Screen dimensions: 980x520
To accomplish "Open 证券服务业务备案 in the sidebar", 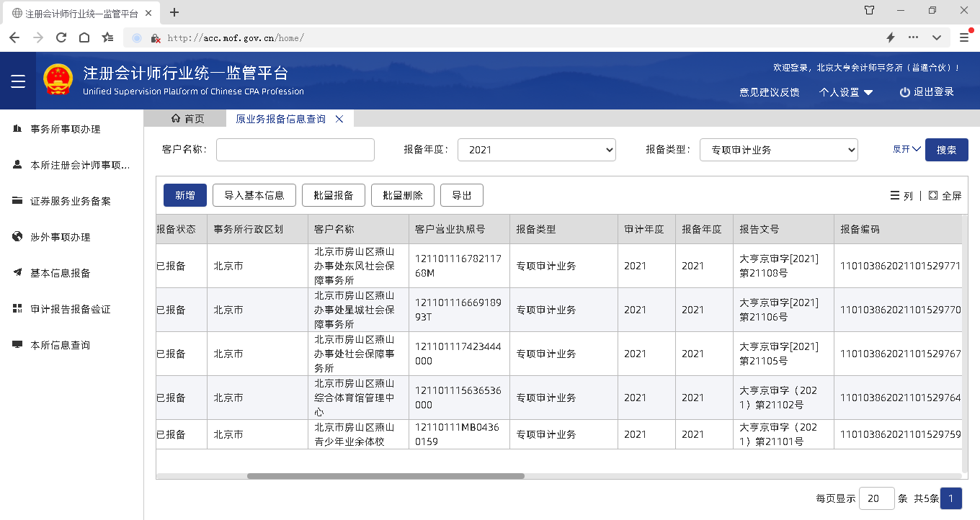I will pyautogui.click(x=71, y=202).
